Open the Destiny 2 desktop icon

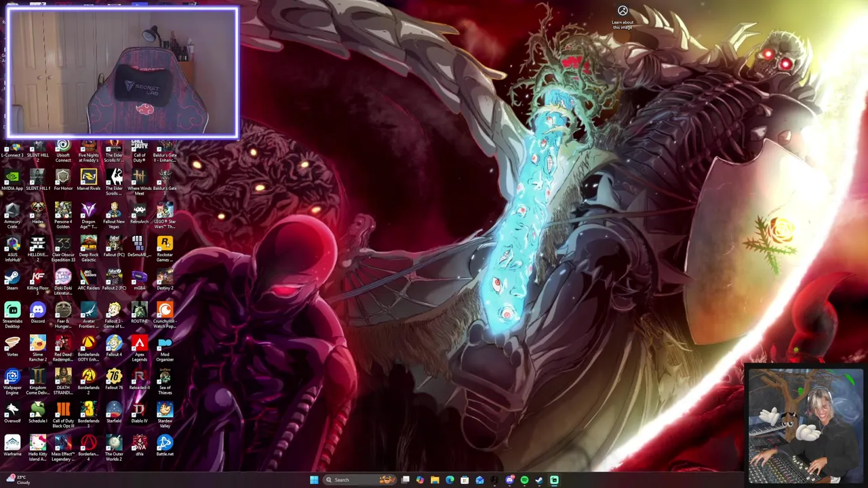coord(165,280)
